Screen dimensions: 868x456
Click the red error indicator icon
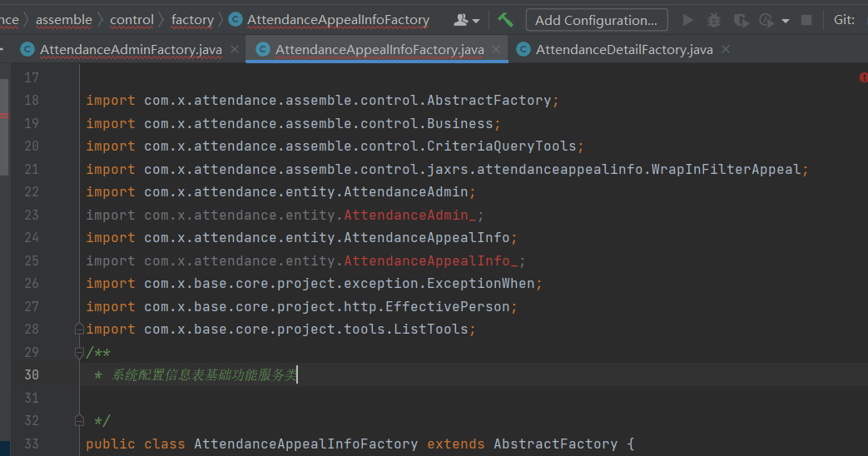coord(863,77)
